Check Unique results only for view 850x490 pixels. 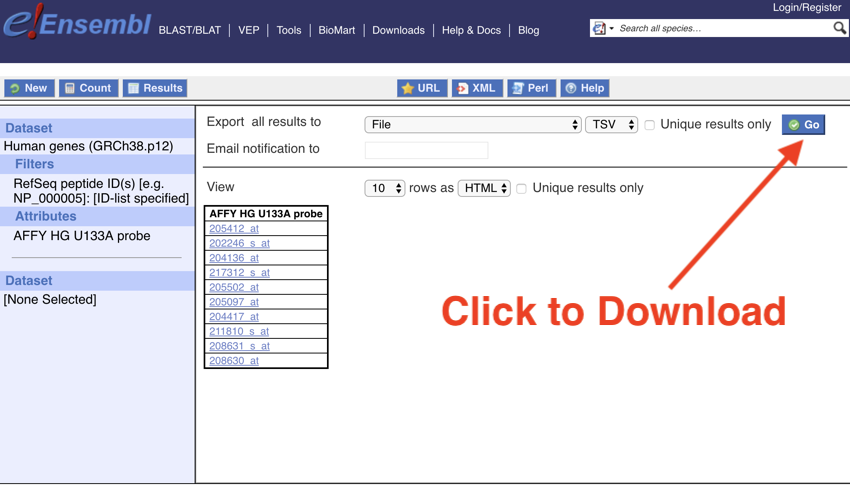[521, 188]
